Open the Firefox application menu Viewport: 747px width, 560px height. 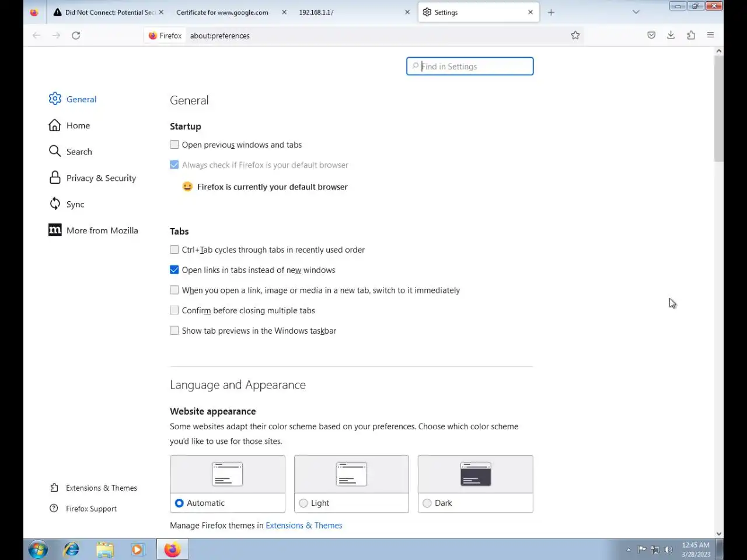pyautogui.click(x=710, y=36)
